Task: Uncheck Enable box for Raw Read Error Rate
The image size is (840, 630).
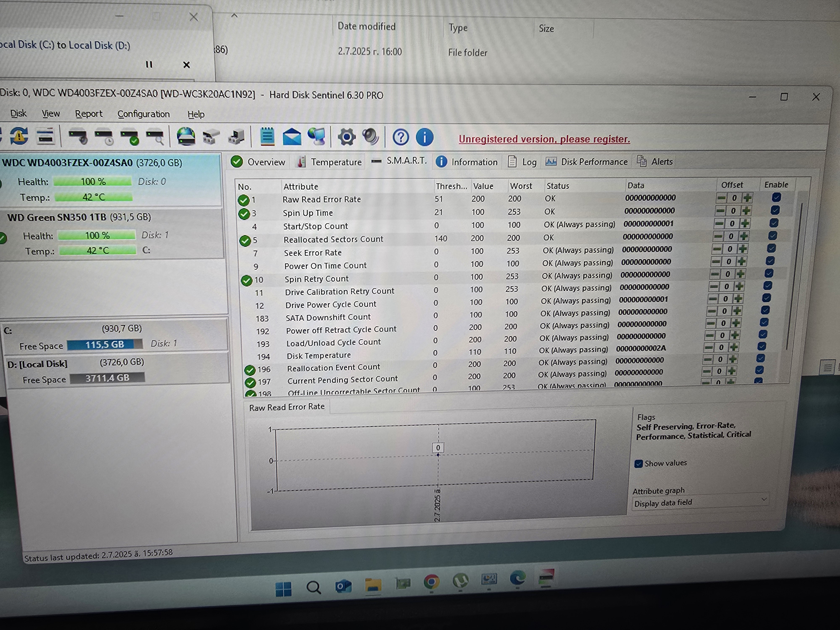Action: tap(776, 197)
